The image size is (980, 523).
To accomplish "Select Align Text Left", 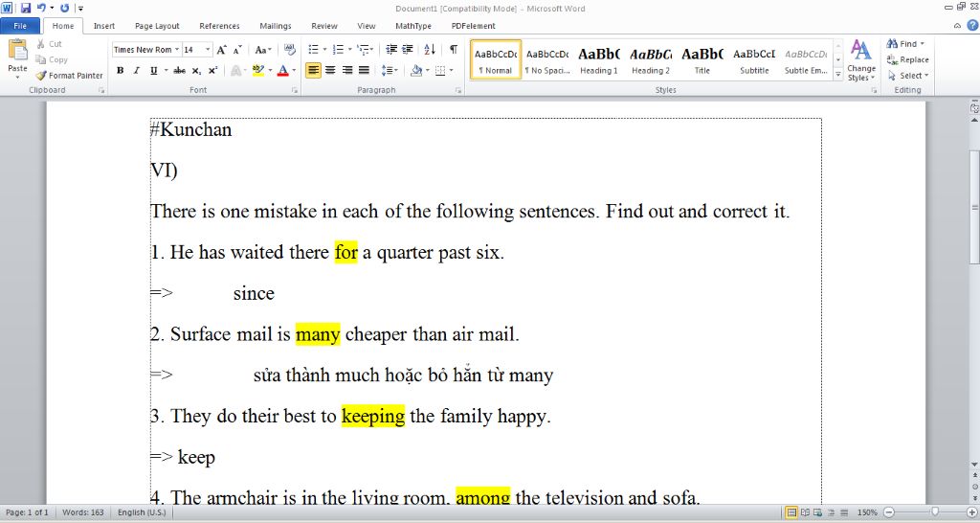I will coord(313,71).
